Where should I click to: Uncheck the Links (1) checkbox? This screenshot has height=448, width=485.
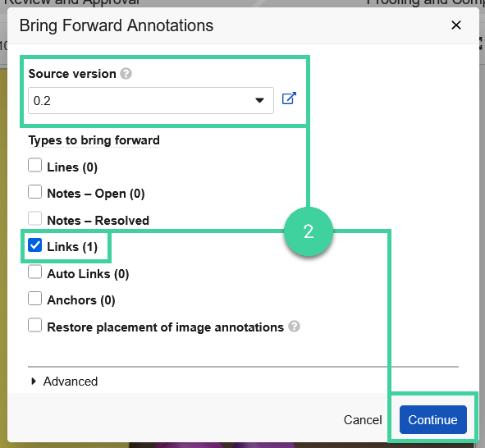(x=34, y=245)
